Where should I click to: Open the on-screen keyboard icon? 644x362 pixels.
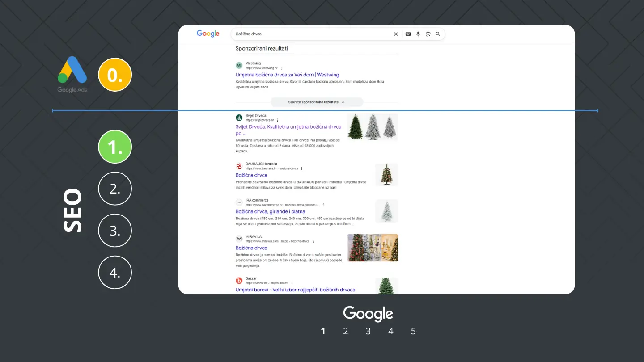pos(408,34)
